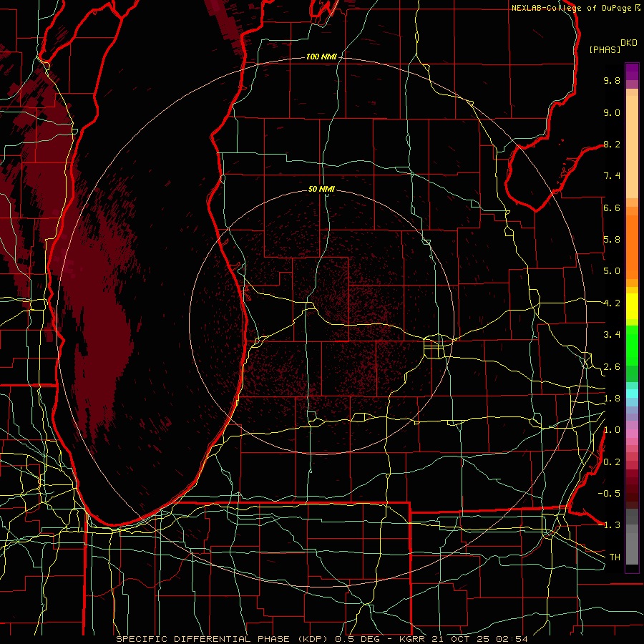Click the 50 NMI range ring label
644x644 pixels.
coord(321,189)
